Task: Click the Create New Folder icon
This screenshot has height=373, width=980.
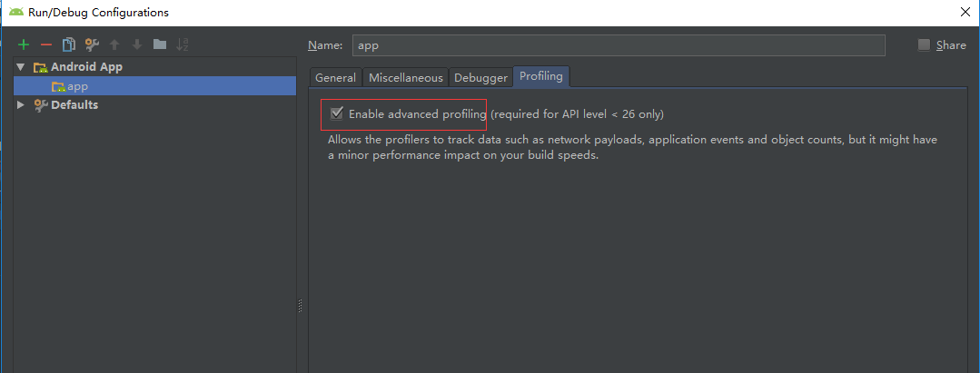Action: tap(160, 44)
